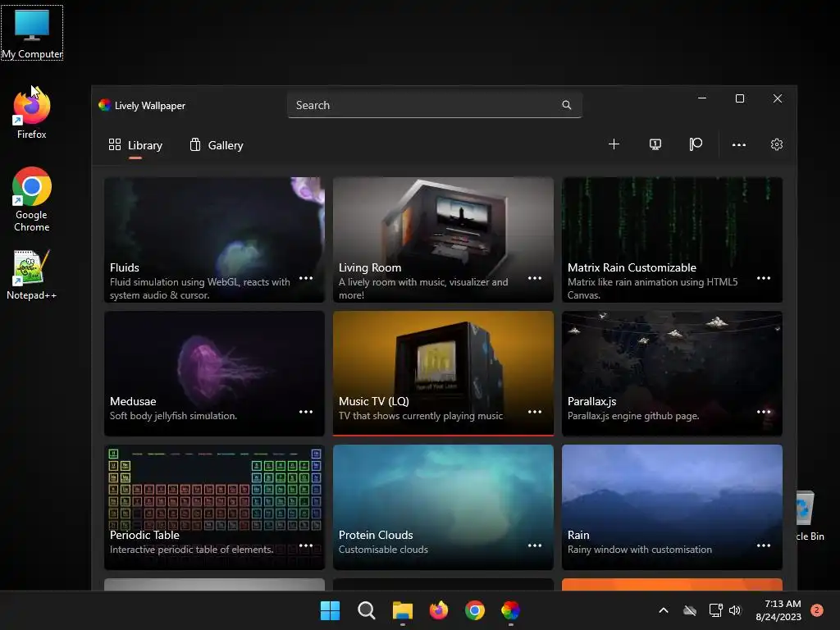Select the Google Chrome desktop shortcut
This screenshot has width=840, height=630.
[32, 199]
